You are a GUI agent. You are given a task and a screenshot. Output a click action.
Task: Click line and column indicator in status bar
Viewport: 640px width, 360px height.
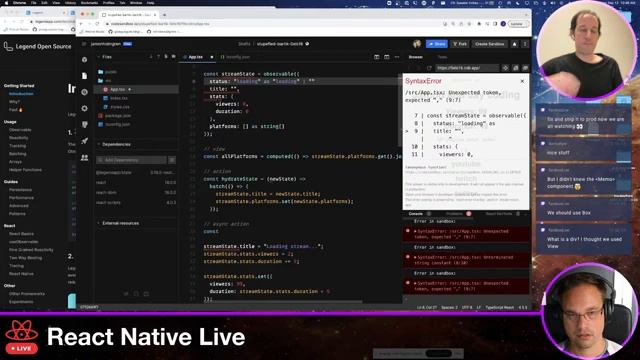[x=427, y=307]
